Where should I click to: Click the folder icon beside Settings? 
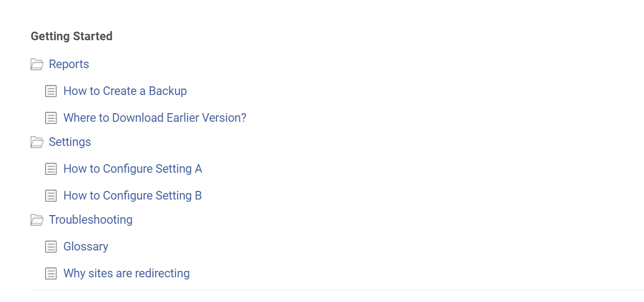pyautogui.click(x=37, y=142)
